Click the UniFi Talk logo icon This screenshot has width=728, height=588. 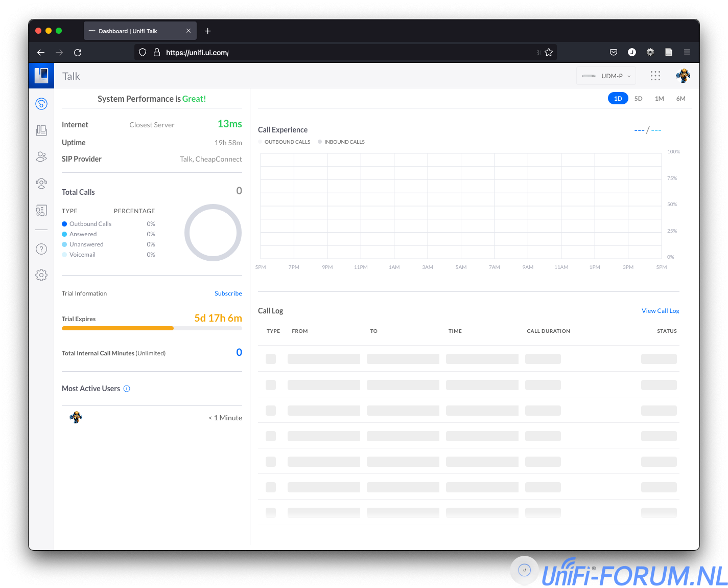(x=41, y=76)
